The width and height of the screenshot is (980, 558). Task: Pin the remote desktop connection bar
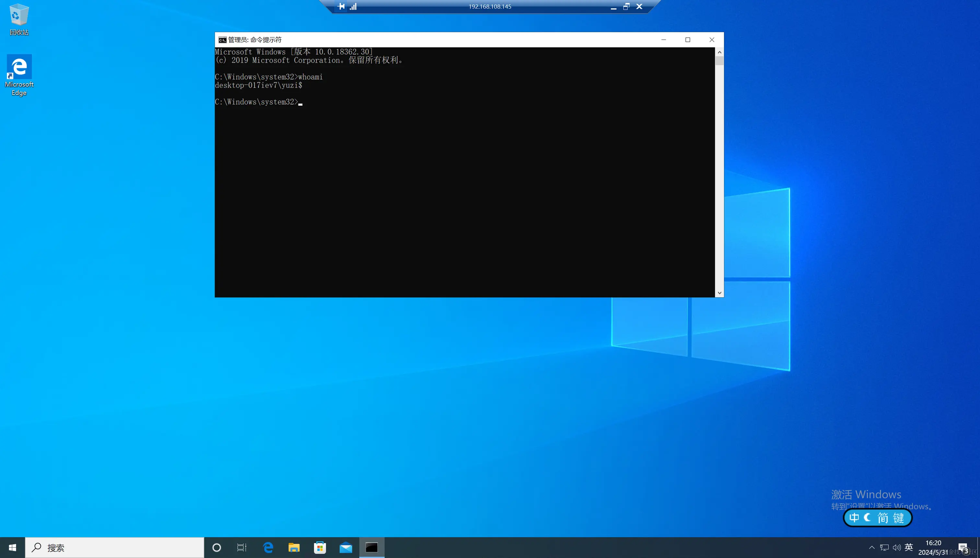coord(341,6)
